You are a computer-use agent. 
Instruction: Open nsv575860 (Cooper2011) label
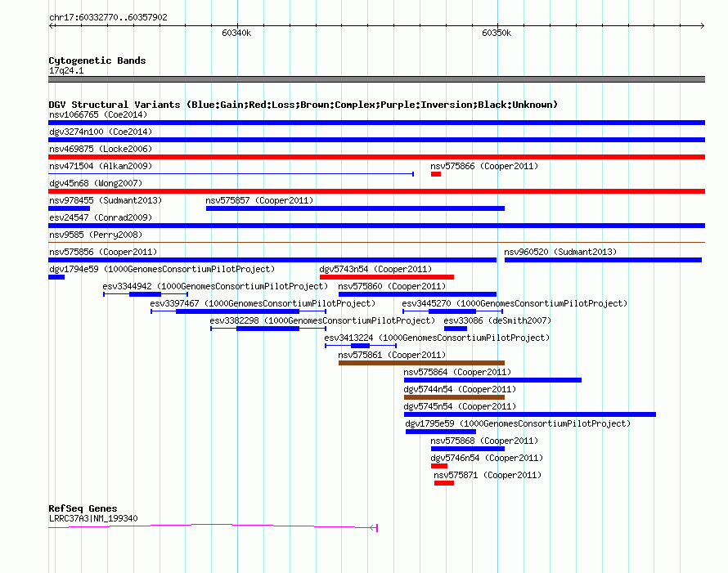point(392,286)
